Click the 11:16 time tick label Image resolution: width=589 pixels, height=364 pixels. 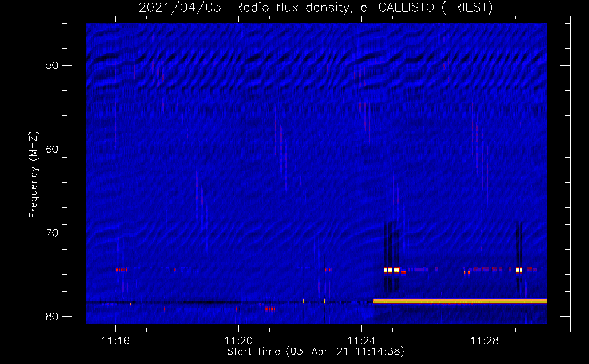coord(115,341)
